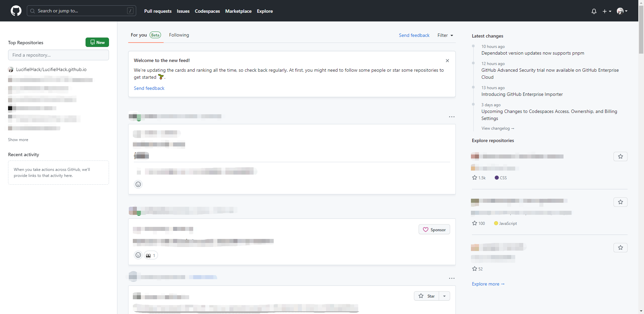Viewport: 644px width, 314px height.
Task: Star the repository in third feed card
Action: (426, 296)
